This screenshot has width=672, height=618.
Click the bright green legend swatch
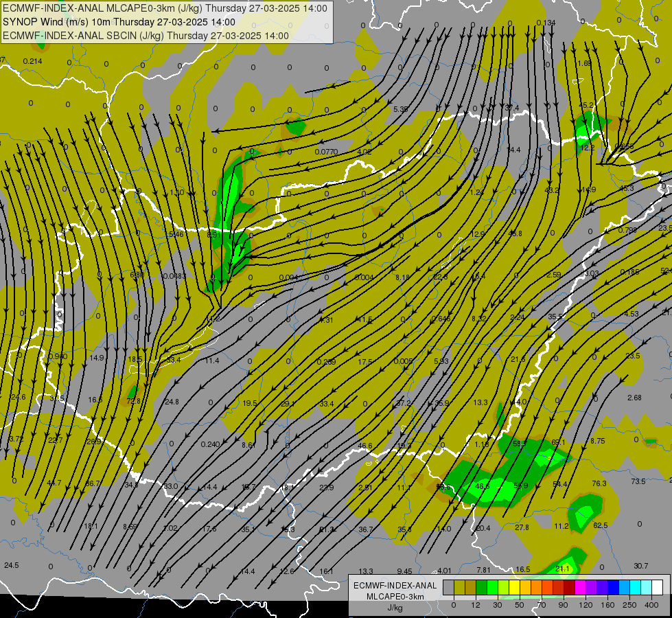click(x=492, y=587)
